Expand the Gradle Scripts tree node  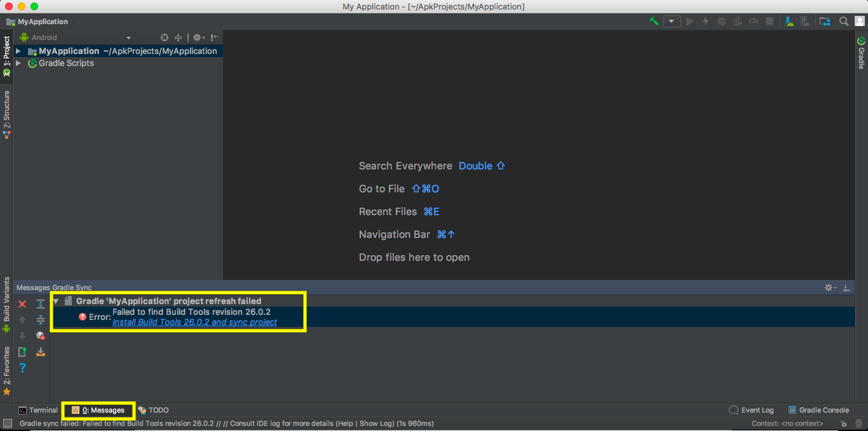pos(18,63)
